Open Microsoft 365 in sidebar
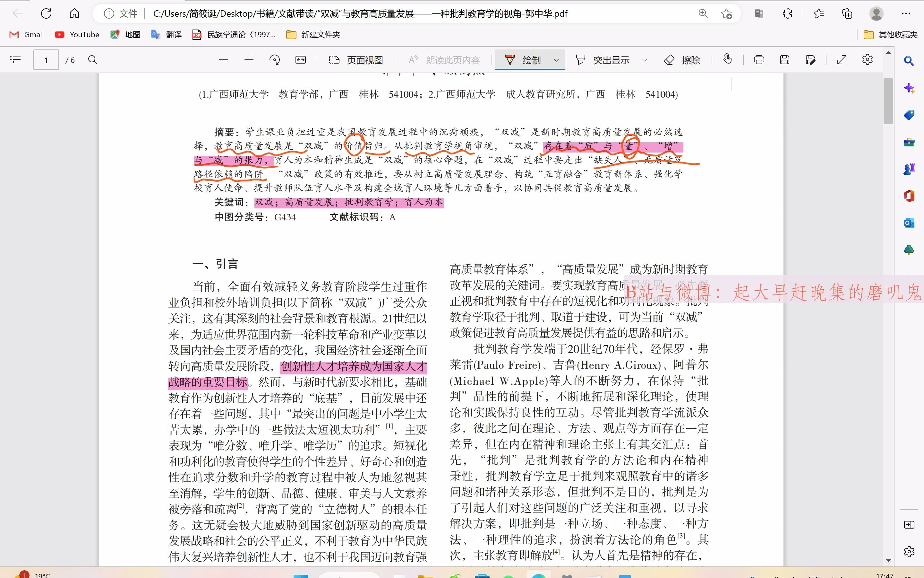924x578 pixels. click(909, 196)
